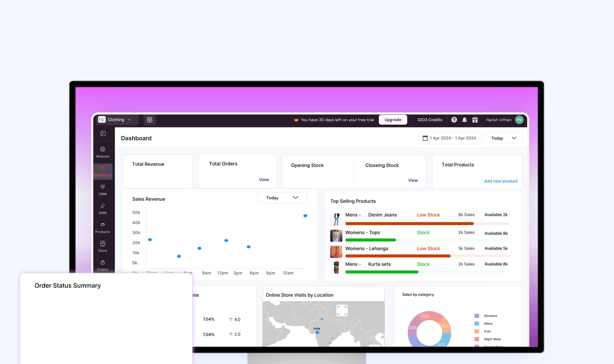Go to CRM in sidebar
Viewport: 614px width, 364px height.
[x=103, y=190]
